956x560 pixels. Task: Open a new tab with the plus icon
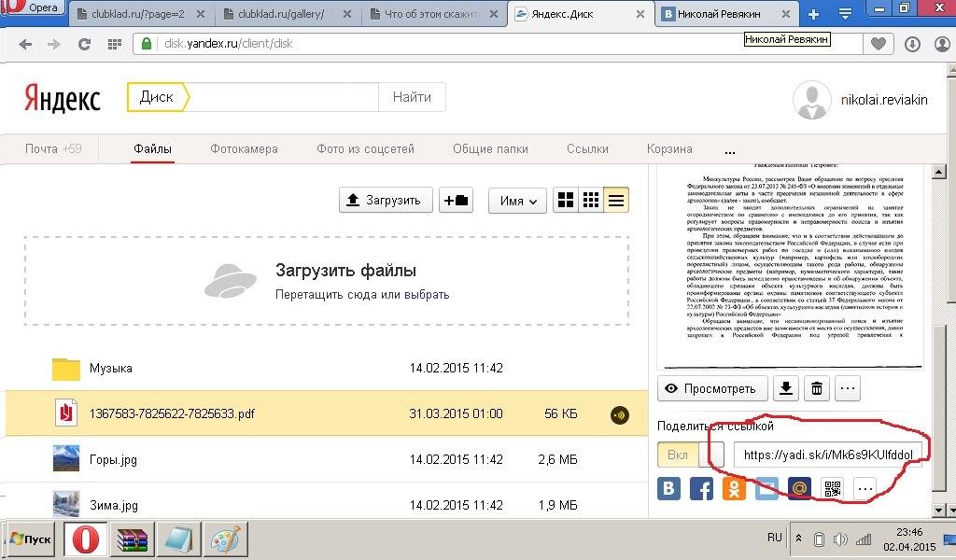coord(813,13)
